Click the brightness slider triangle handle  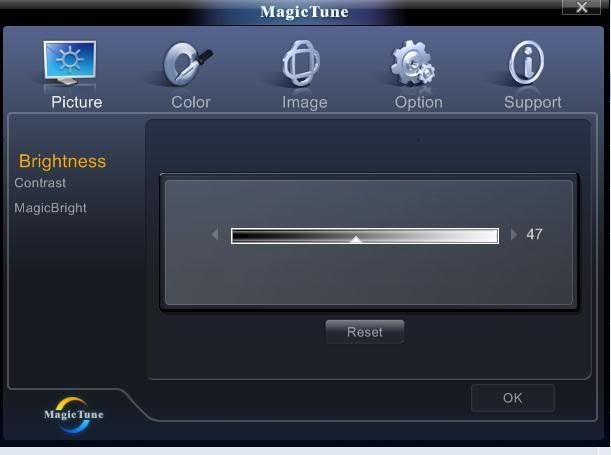356,239
